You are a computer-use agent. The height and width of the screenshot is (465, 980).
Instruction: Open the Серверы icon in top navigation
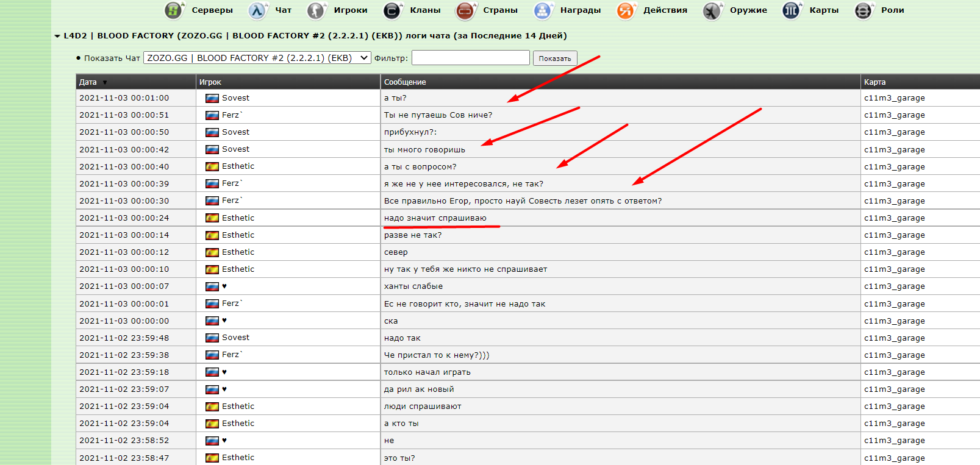pos(174,10)
